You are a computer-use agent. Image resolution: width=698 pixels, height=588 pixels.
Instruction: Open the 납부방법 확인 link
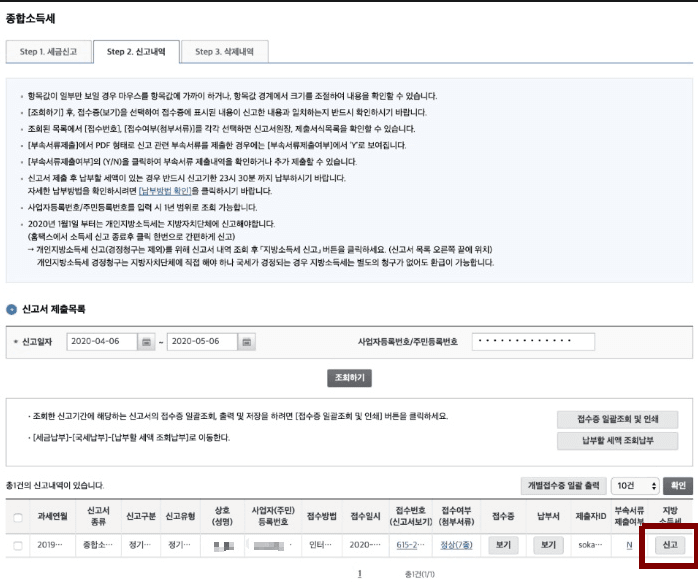(x=165, y=191)
